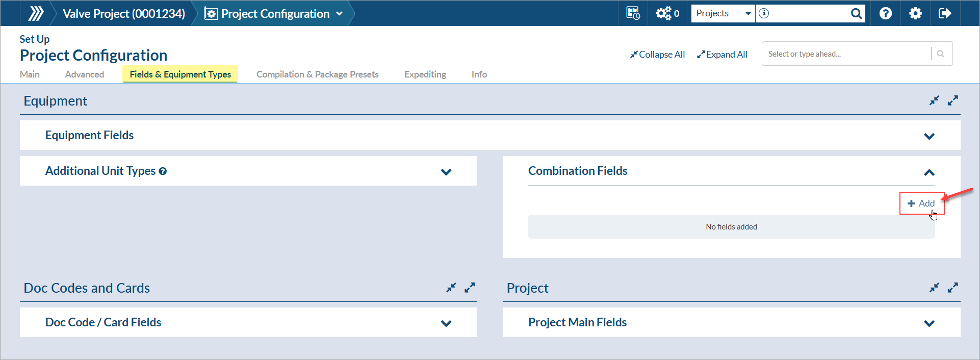Viewport: 980px width, 360px height.
Task: Click the log out arrow icon
Action: point(944,13)
